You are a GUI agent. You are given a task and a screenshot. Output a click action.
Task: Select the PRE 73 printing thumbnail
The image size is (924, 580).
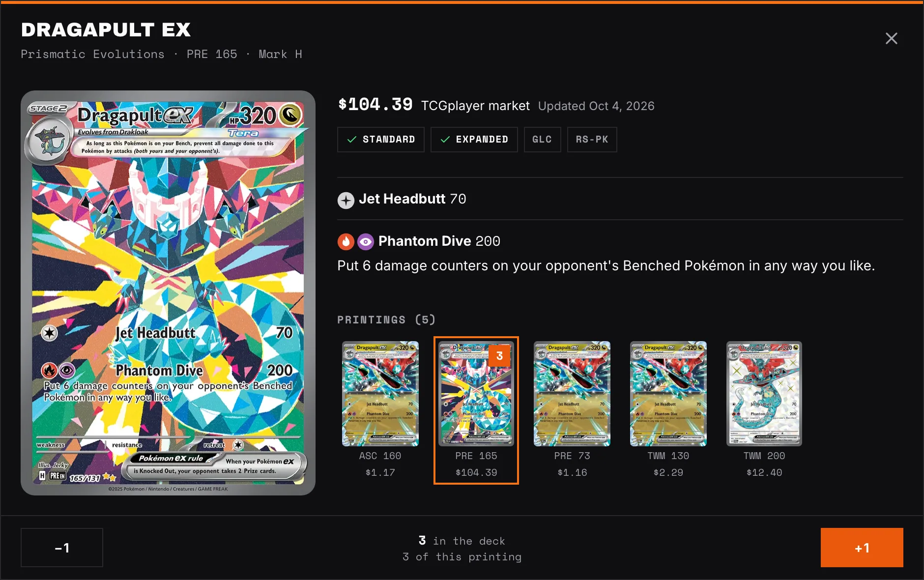coord(572,394)
